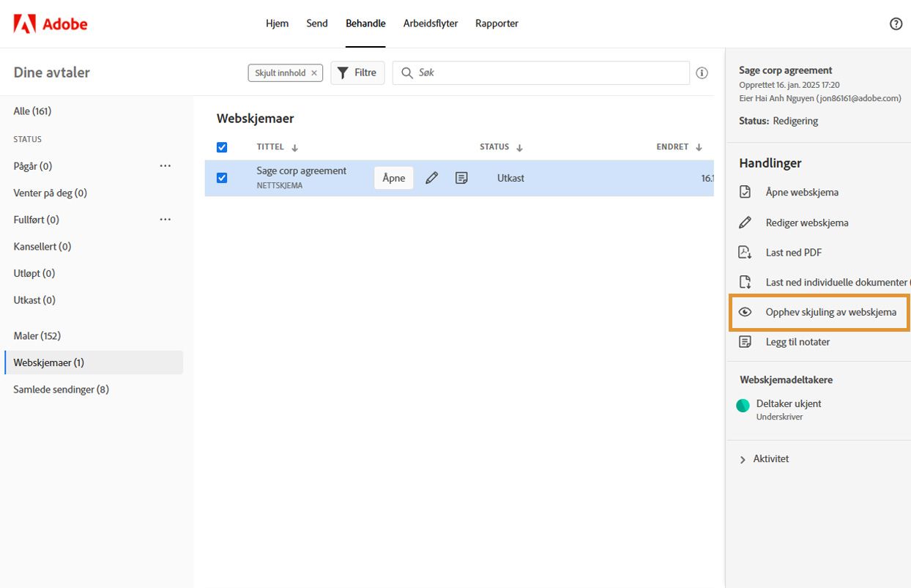Go to the Hjem tab
The image size is (911, 588).
pyautogui.click(x=277, y=23)
